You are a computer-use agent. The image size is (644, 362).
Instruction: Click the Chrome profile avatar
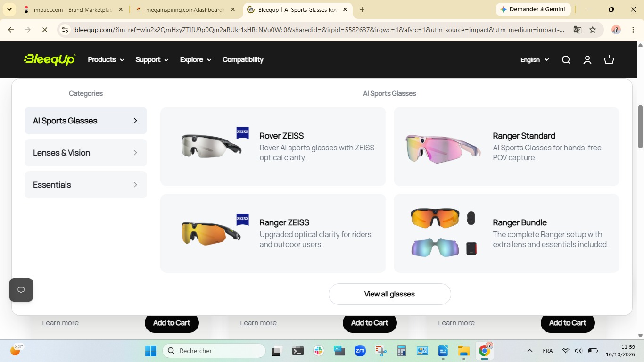pos(616,30)
